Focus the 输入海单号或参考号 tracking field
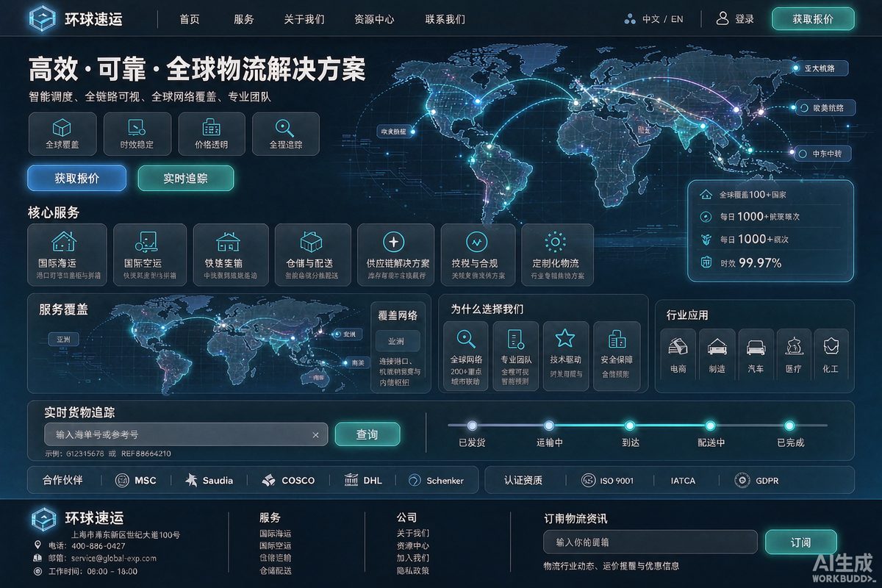Viewport: 882px width, 588px height. coord(186,434)
